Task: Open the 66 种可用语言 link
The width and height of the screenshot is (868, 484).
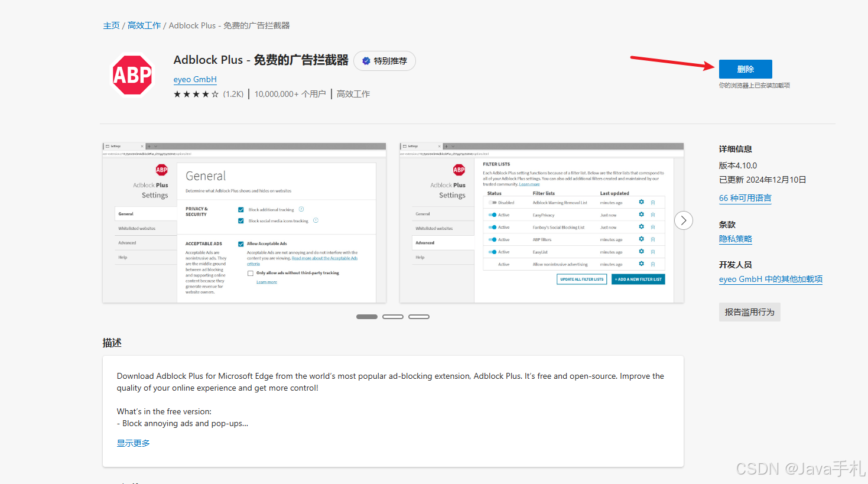Action: [x=745, y=198]
